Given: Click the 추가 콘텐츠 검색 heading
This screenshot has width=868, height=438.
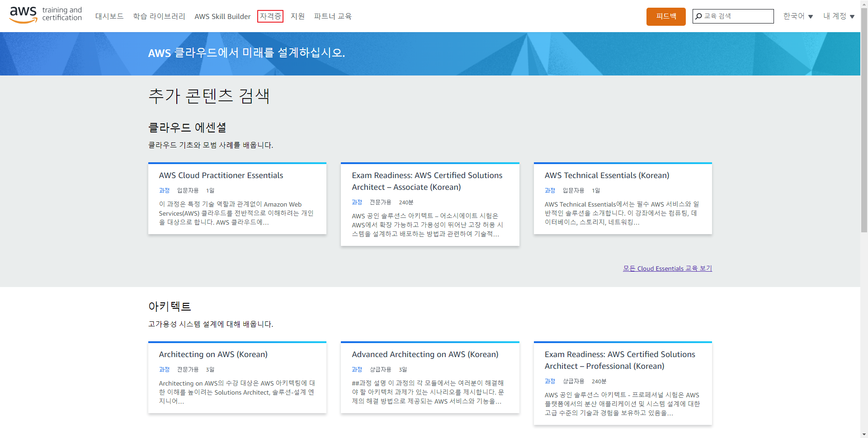Looking at the screenshot, I should pyautogui.click(x=209, y=96).
